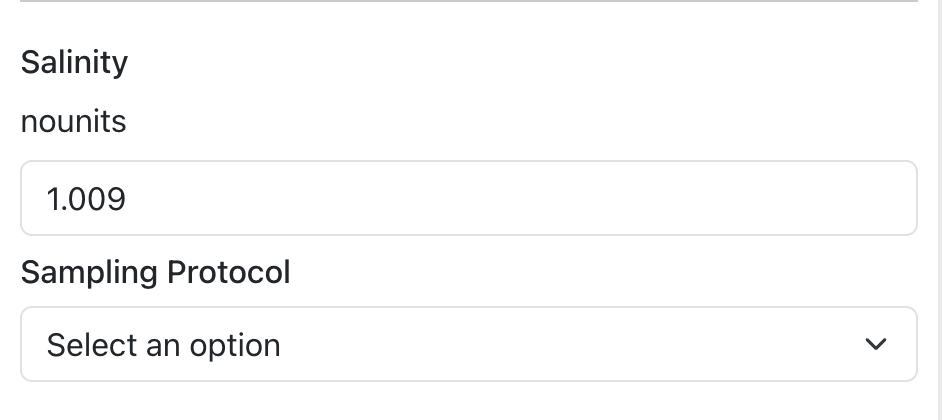Show choices for Sampling Protocol
Screen dimensions: 942x420
(x=468, y=345)
